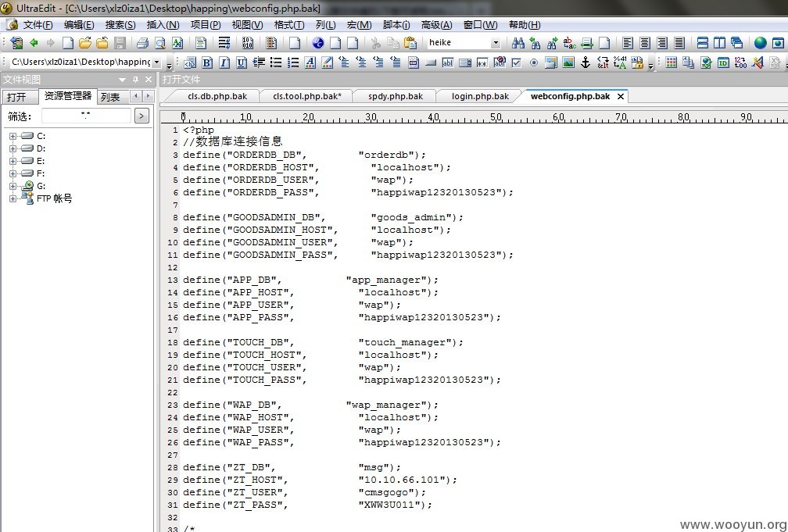Screen dimensions: 788x532
Task: Click the Find Previous binoculars icon
Action: coord(535,43)
